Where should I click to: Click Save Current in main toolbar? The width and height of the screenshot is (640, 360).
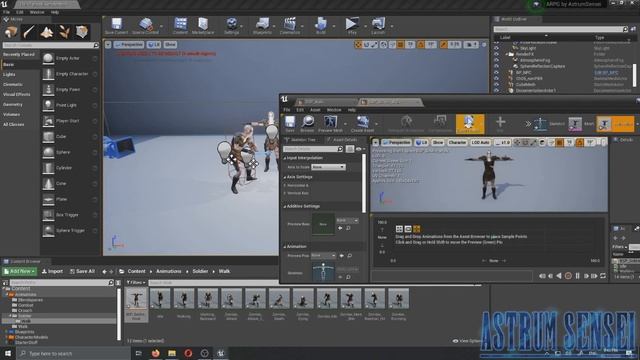click(x=116, y=26)
